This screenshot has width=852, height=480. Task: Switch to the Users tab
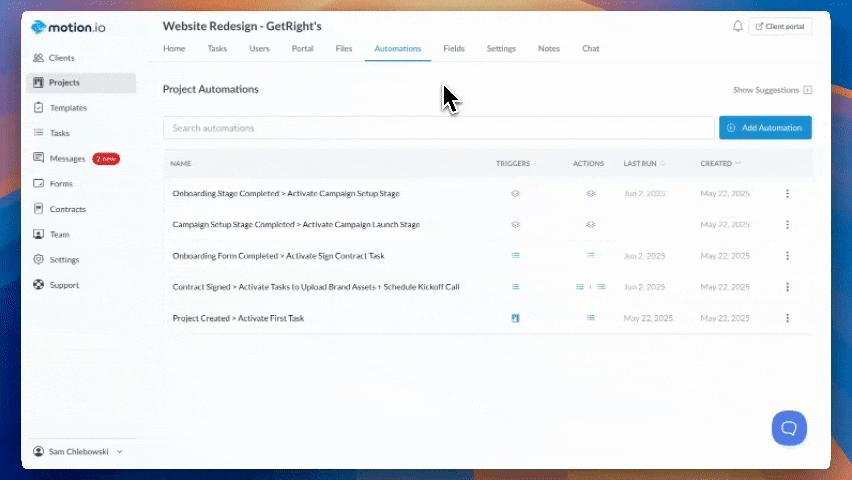(x=259, y=48)
